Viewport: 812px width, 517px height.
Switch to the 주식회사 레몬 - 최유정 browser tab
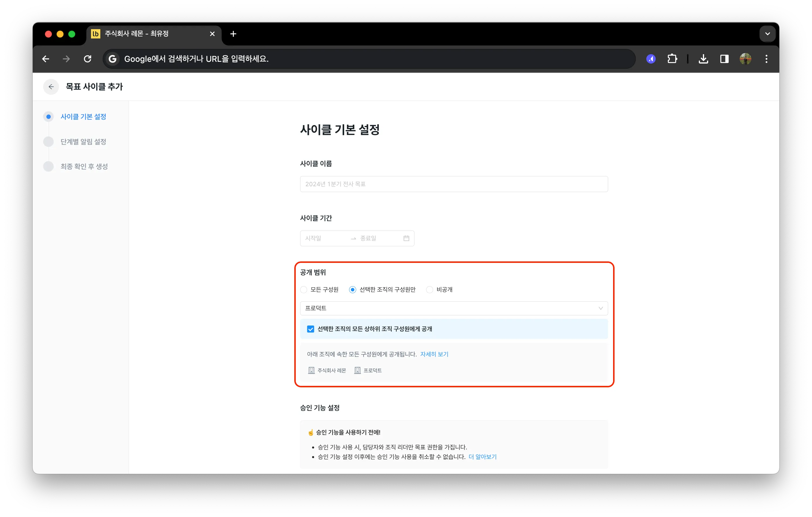coord(154,34)
